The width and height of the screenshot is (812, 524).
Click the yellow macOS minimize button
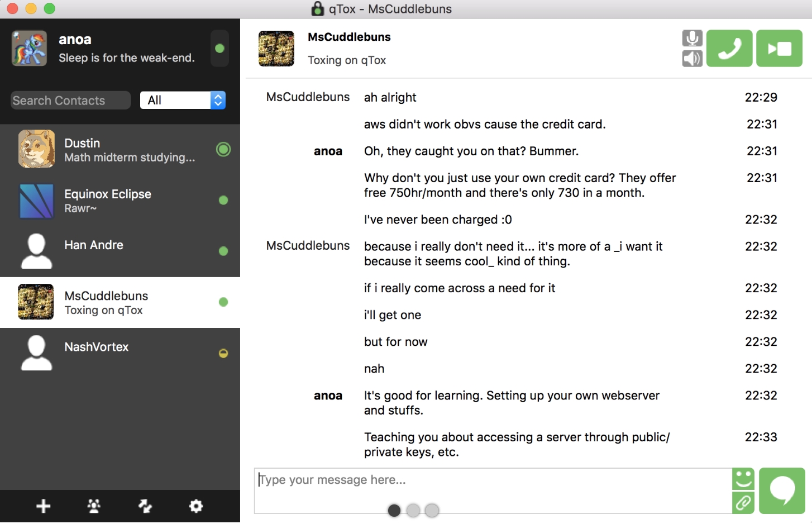[31, 8]
